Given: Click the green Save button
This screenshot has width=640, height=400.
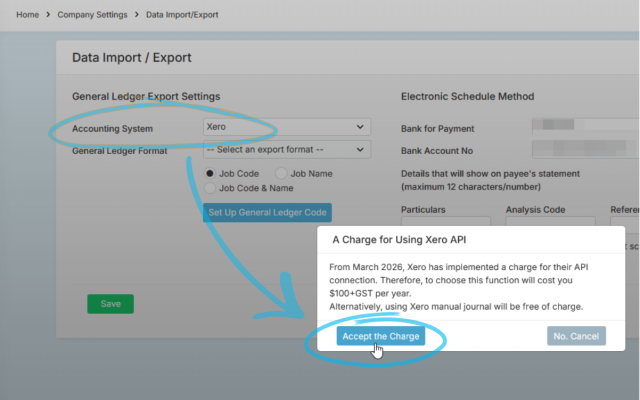Looking at the screenshot, I should [x=110, y=304].
